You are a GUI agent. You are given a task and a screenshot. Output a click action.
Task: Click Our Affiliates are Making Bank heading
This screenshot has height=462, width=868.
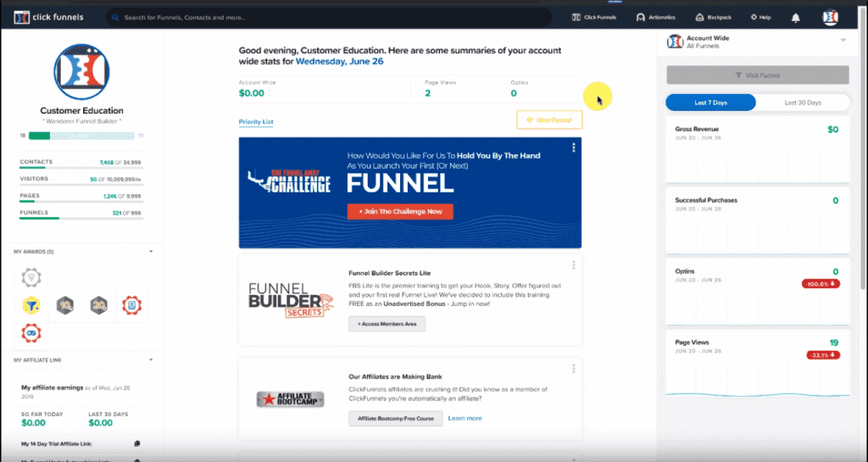pos(395,376)
